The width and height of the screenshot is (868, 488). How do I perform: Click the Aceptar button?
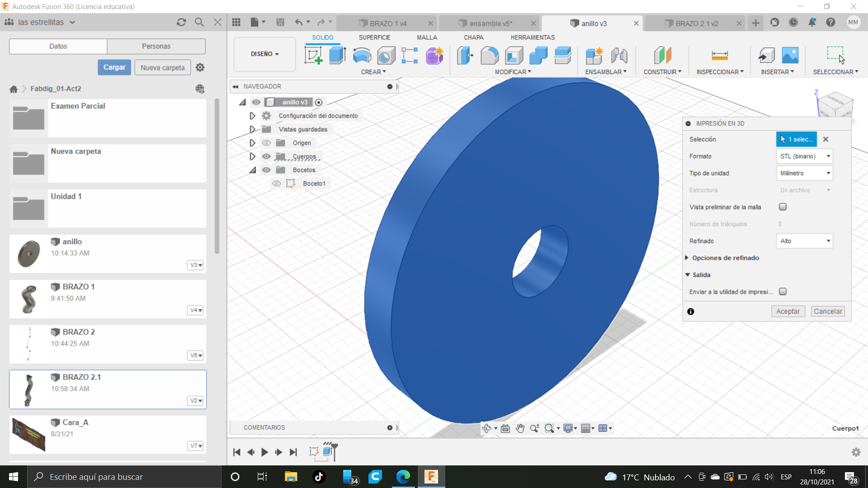[x=788, y=311]
